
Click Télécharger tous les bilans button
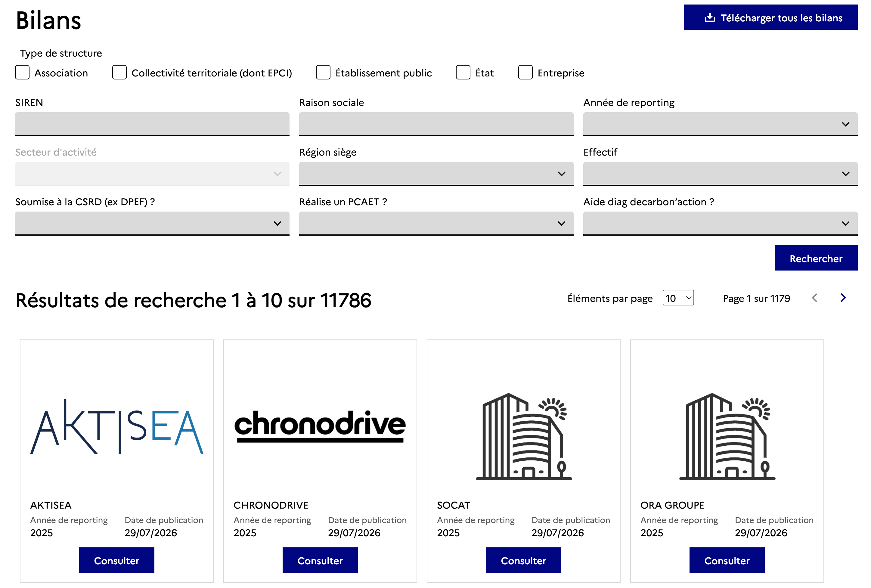point(770,17)
